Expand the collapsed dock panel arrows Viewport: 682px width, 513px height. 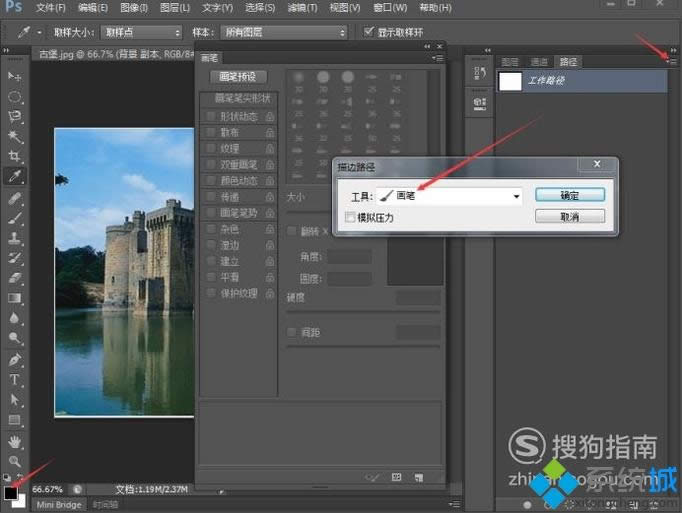pyautogui.click(x=488, y=50)
